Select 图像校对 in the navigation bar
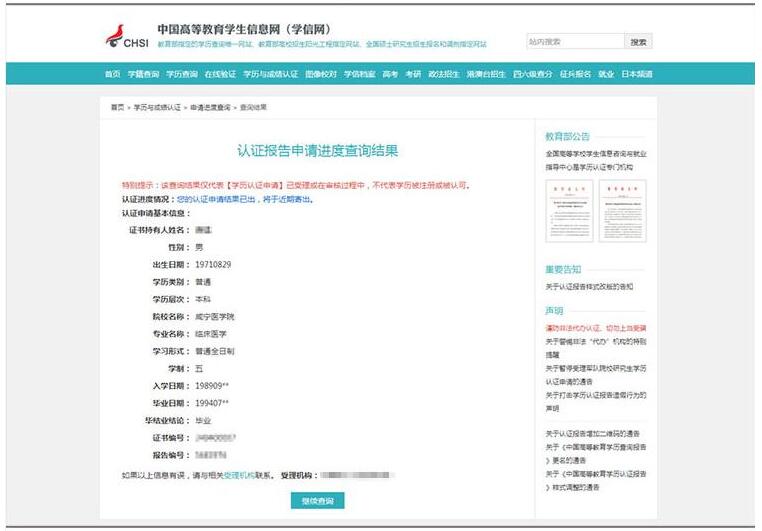762x531 pixels. 321,75
